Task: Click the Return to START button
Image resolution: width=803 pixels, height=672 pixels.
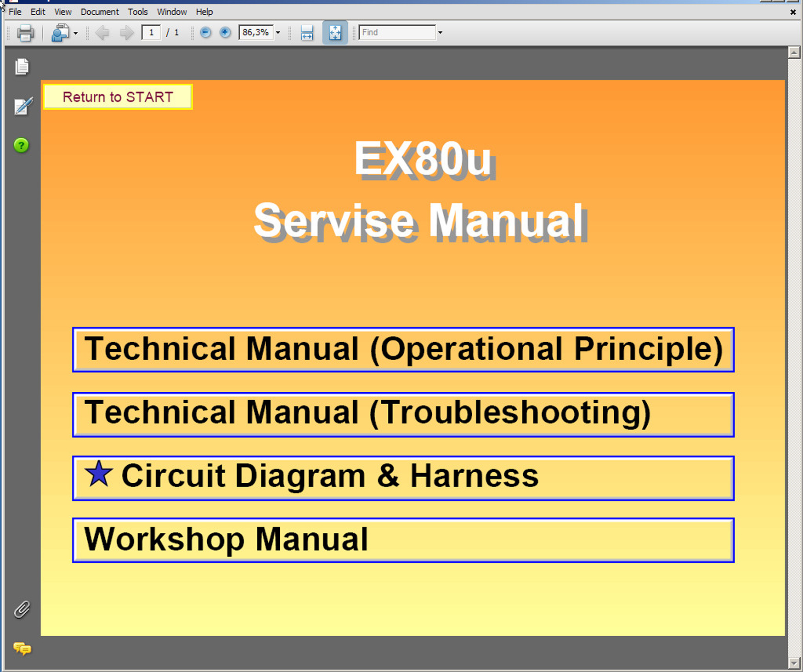Action: 118,97
